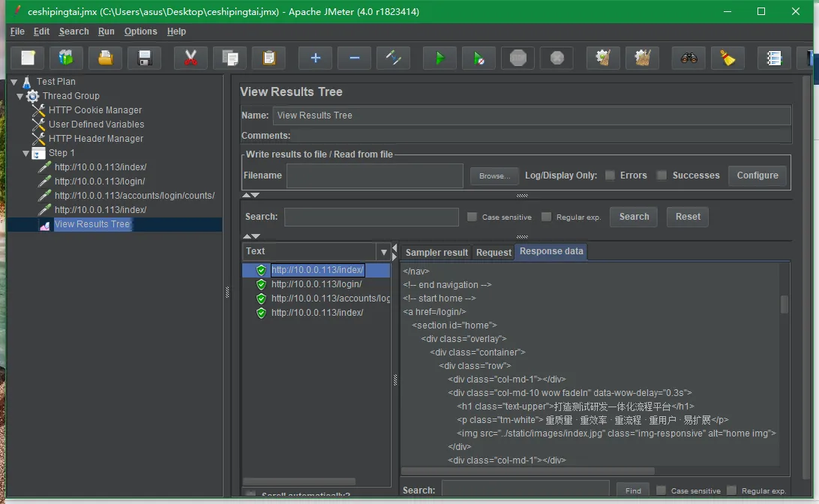Click the scissors Cut toolbar icon
Image resolution: width=819 pixels, height=504 pixels.
click(x=190, y=58)
